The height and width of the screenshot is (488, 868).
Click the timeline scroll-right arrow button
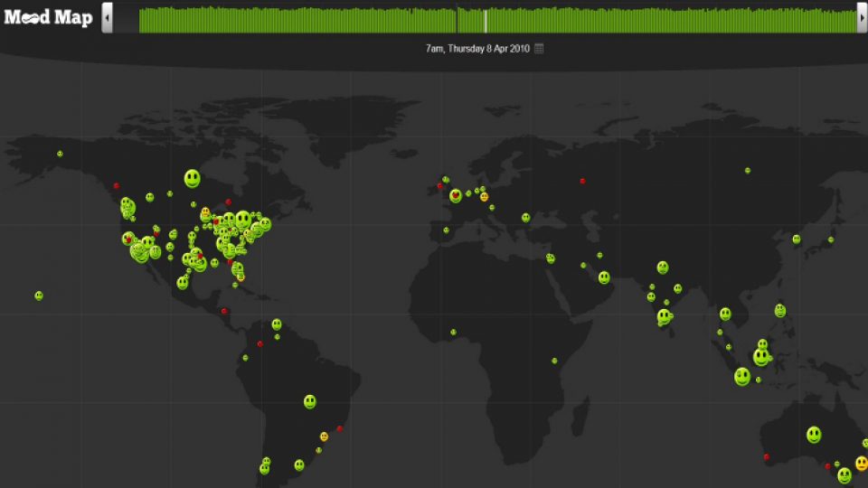click(862, 17)
